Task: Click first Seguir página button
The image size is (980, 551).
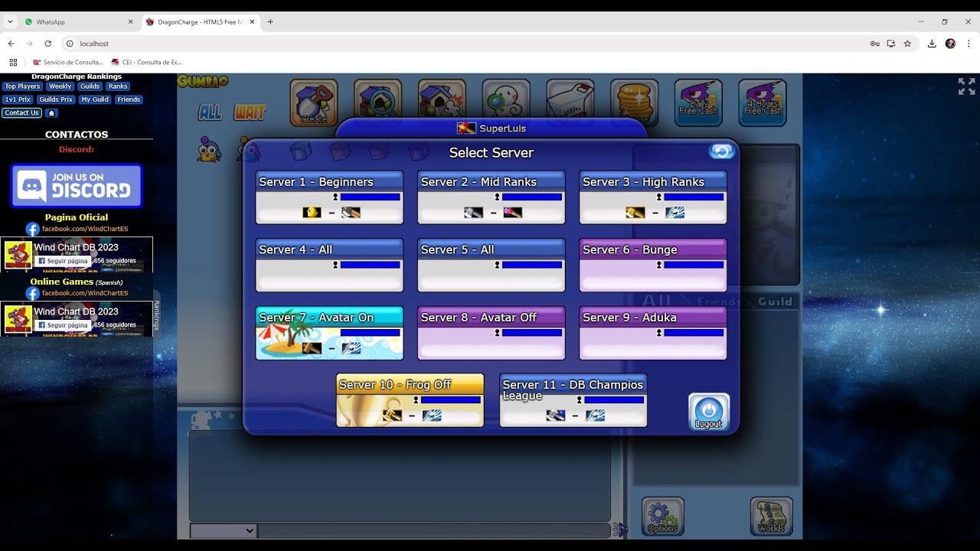Action: [64, 261]
